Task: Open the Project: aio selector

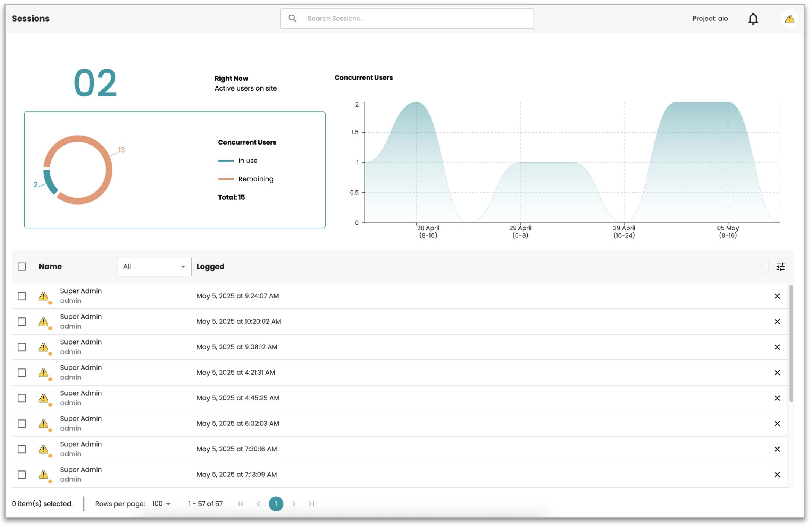Action: click(710, 19)
